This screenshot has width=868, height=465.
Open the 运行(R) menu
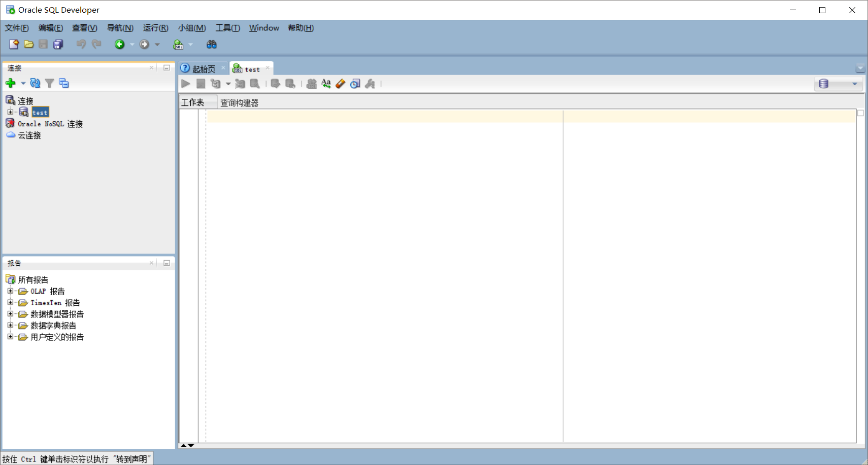click(x=156, y=28)
